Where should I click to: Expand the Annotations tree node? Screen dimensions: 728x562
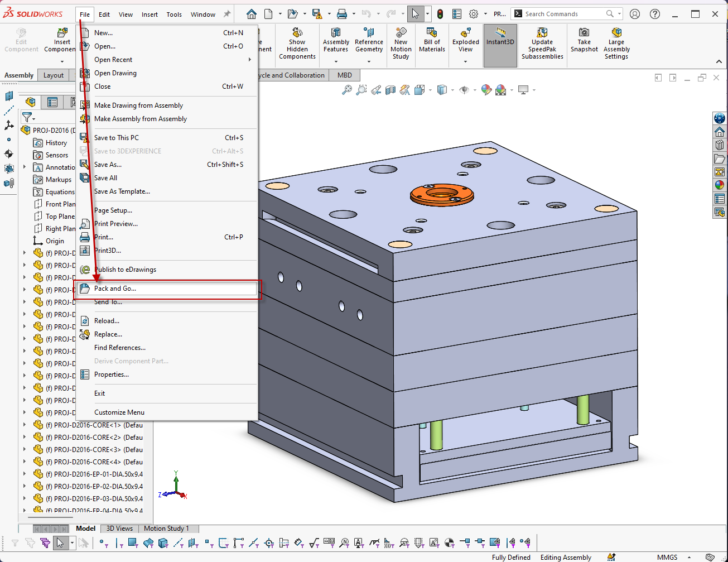pyautogui.click(x=25, y=167)
